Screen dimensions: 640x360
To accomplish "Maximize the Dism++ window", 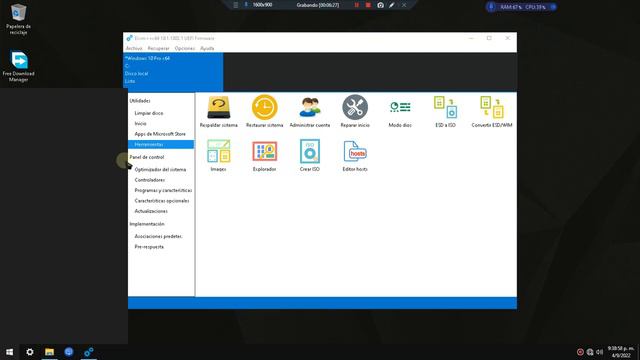I will 489,38.
